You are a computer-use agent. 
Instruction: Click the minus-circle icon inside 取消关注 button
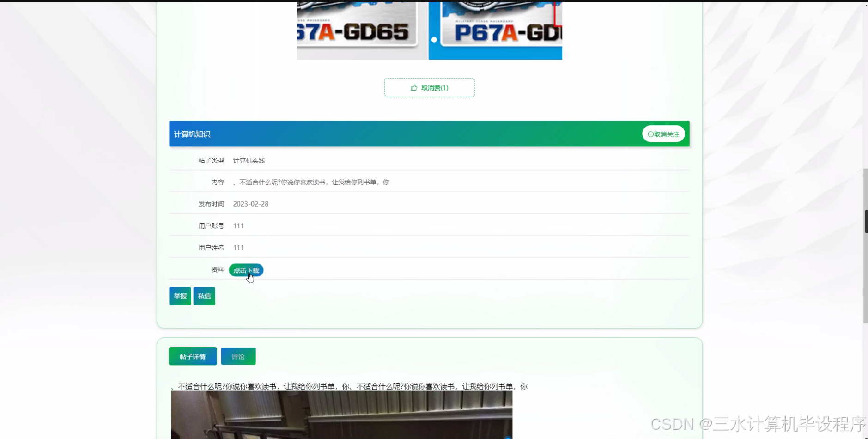(650, 134)
